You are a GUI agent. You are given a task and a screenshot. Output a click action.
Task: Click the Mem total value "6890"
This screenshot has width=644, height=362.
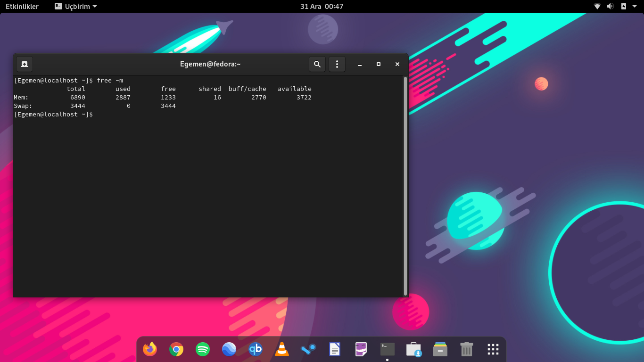coord(78,97)
